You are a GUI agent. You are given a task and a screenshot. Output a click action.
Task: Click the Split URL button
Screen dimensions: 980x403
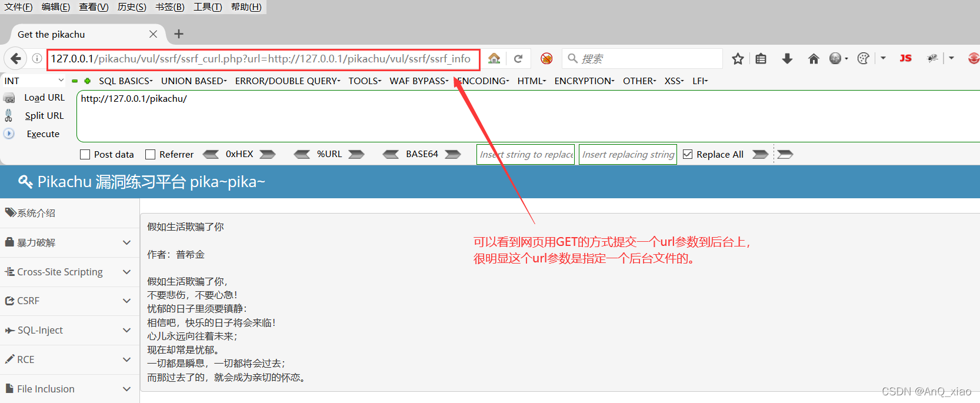click(x=44, y=116)
